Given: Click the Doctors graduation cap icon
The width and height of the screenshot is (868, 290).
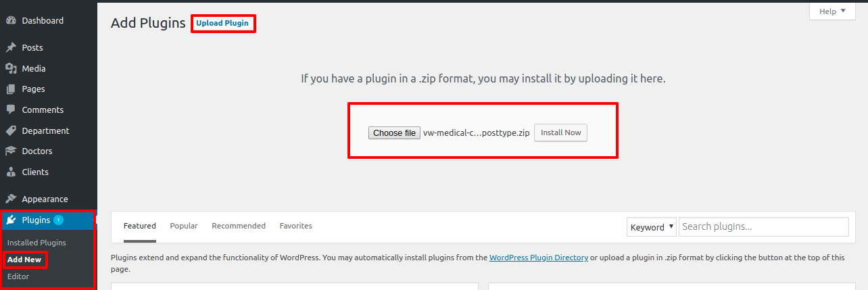Looking at the screenshot, I should tap(11, 151).
